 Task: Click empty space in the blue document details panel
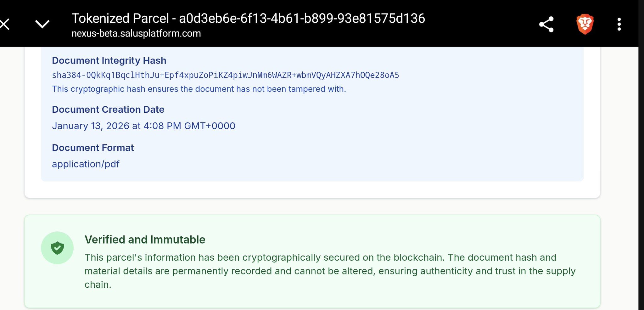409,142
